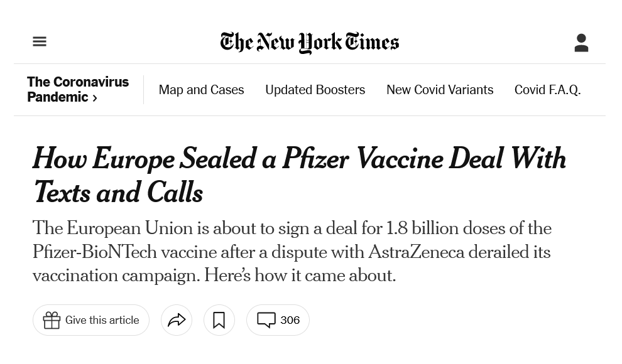Click The New York Times logo

pos(310,42)
